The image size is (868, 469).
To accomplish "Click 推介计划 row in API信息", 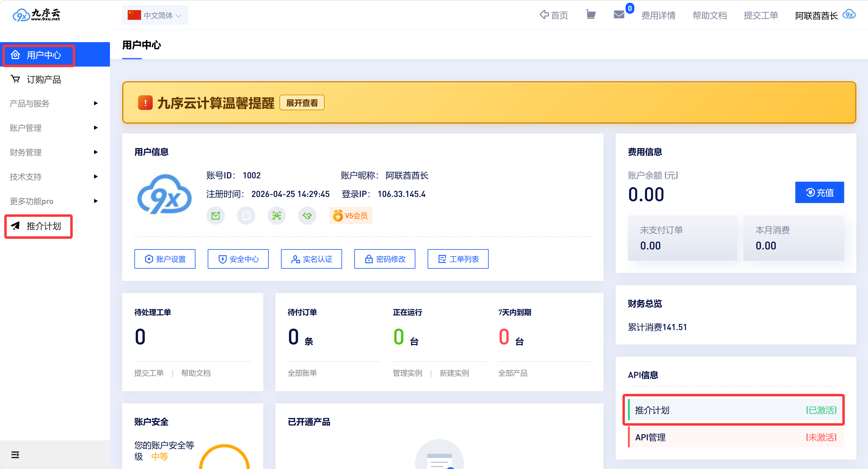I will coord(736,410).
